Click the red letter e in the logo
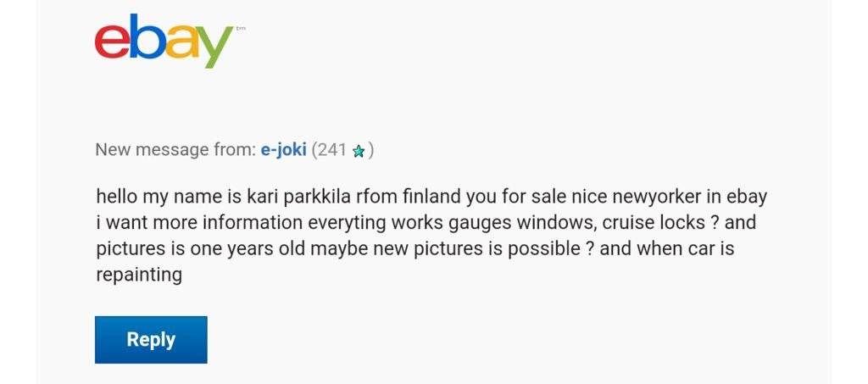The width and height of the screenshot is (868, 384). pos(113,42)
